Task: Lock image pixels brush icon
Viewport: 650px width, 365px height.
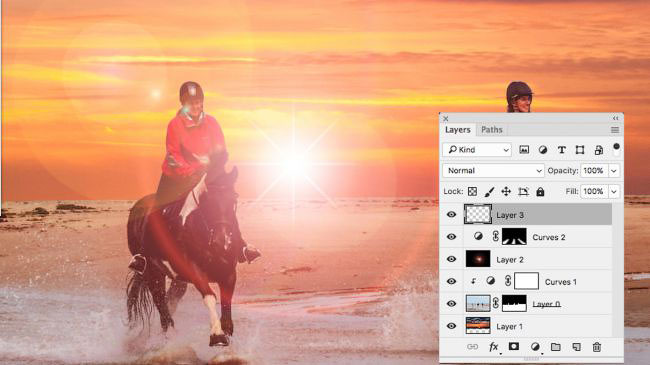Action: pyautogui.click(x=489, y=191)
